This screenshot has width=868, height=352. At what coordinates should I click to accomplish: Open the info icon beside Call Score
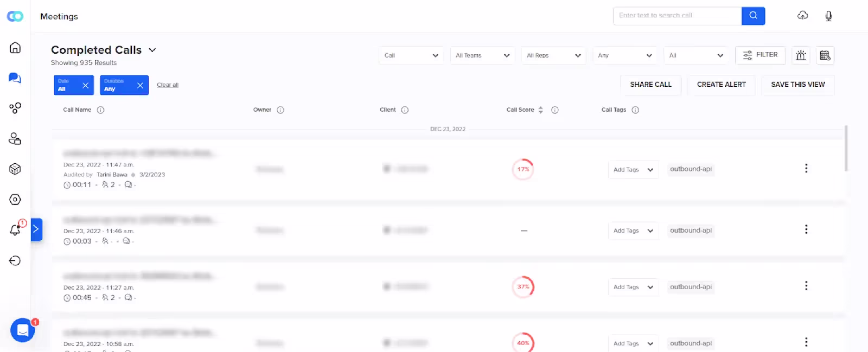555,110
